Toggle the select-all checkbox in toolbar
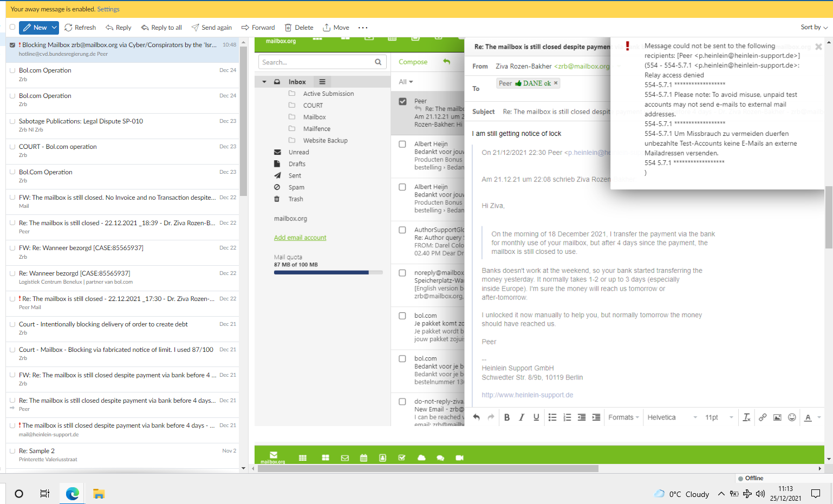Screen dimensions: 833x504 point(12,27)
